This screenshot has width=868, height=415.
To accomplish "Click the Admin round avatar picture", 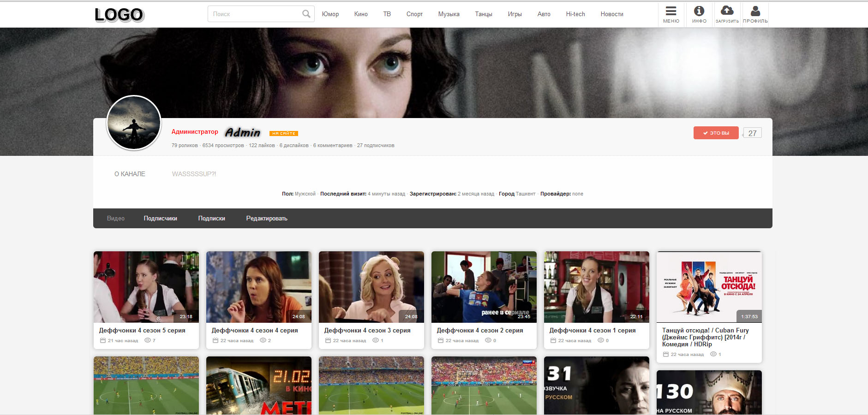I will point(134,123).
